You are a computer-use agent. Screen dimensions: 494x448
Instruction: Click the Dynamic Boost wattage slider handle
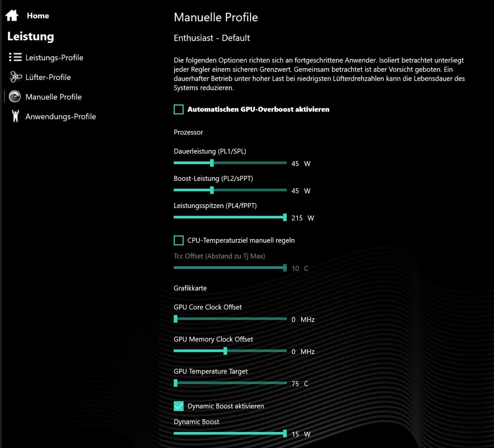284,433
